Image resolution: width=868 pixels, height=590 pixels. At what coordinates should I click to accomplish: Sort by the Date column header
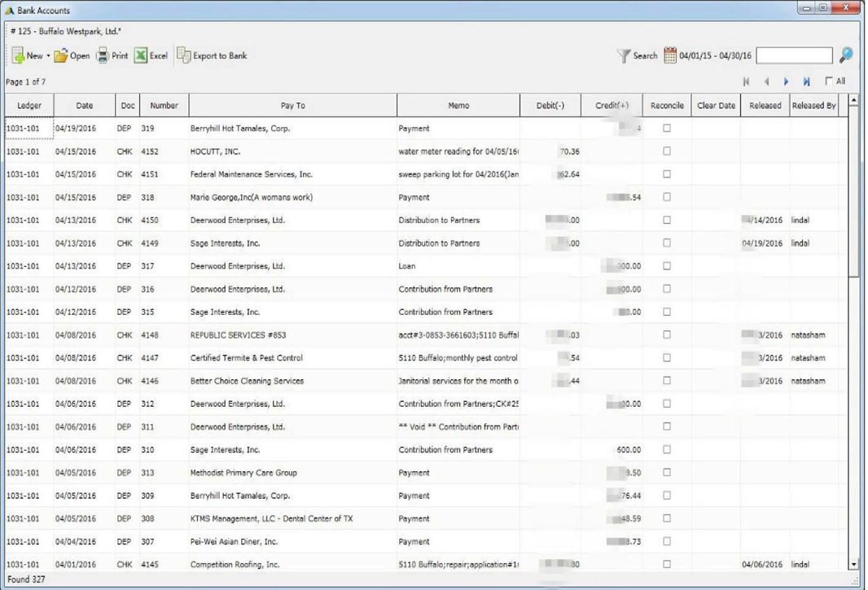click(85, 106)
